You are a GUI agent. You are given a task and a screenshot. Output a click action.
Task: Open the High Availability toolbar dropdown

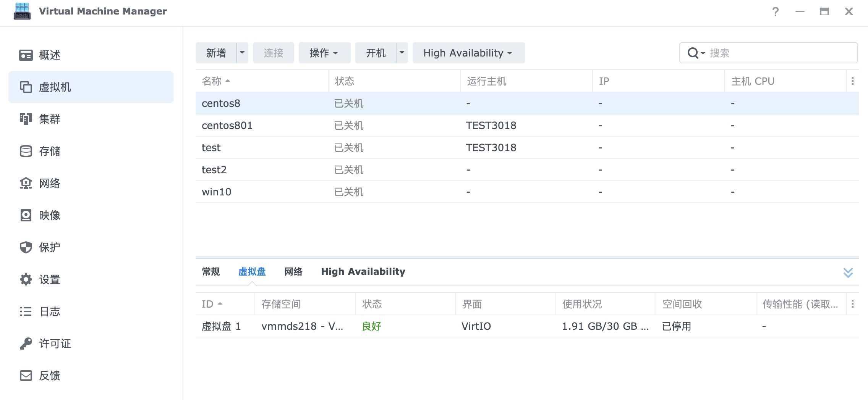(x=468, y=53)
